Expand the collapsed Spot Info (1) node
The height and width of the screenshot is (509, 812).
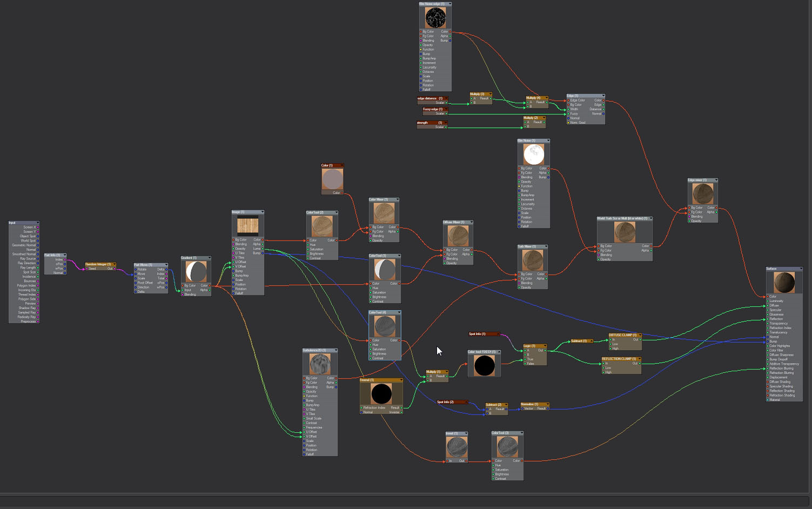498,334
